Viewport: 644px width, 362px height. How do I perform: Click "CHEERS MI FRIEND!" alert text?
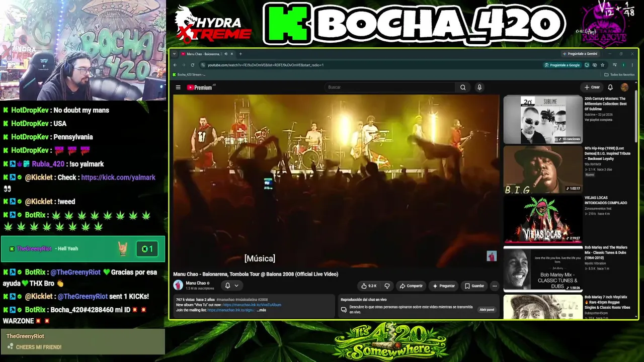coord(38,347)
